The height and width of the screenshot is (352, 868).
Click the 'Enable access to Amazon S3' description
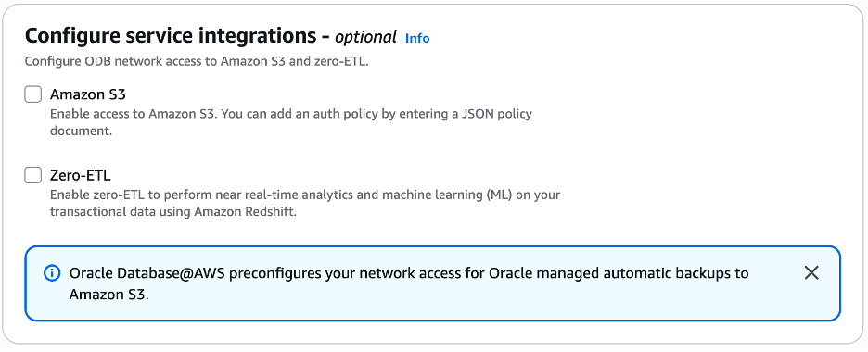[x=291, y=122]
